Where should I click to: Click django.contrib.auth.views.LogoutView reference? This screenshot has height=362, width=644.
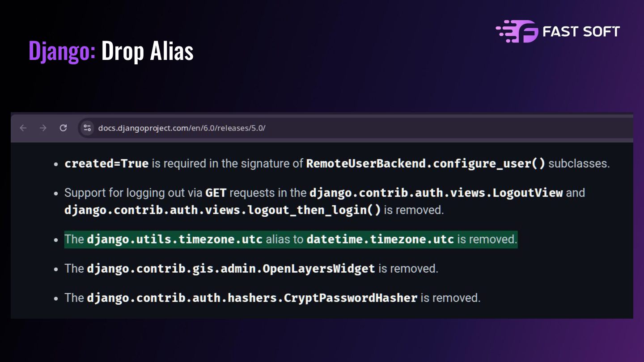tap(436, 193)
